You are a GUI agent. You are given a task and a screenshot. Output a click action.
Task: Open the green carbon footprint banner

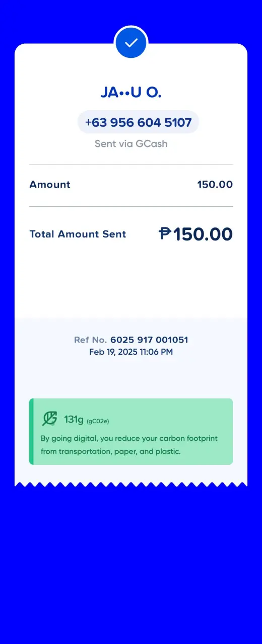pyautogui.click(x=131, y=432)
